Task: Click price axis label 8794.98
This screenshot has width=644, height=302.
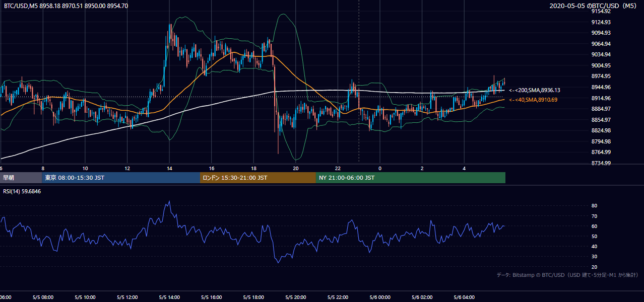Action: (601, 141)
